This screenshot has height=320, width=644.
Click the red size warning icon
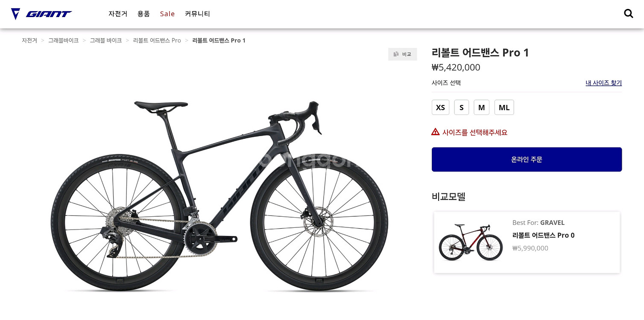click(435, 132)
